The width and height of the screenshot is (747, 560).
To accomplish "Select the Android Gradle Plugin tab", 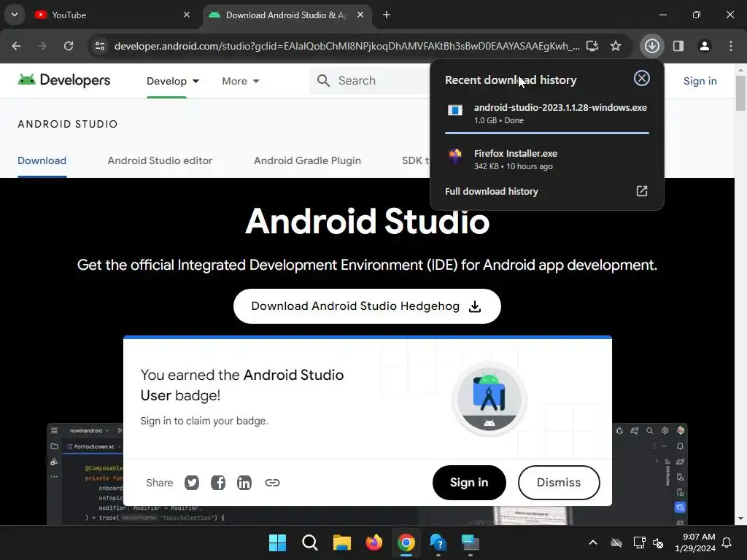I will pos(307,160).
